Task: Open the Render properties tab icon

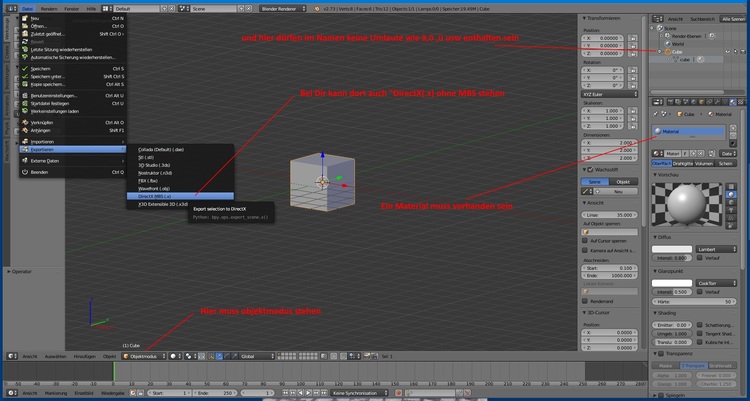Action: click(670, 101)
